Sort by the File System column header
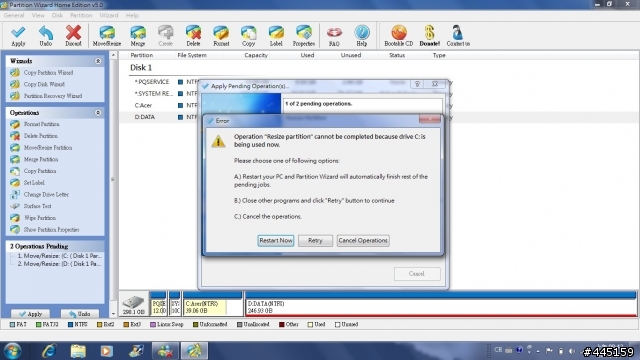The height and width of the screenshot is (360, 640). 192,55
